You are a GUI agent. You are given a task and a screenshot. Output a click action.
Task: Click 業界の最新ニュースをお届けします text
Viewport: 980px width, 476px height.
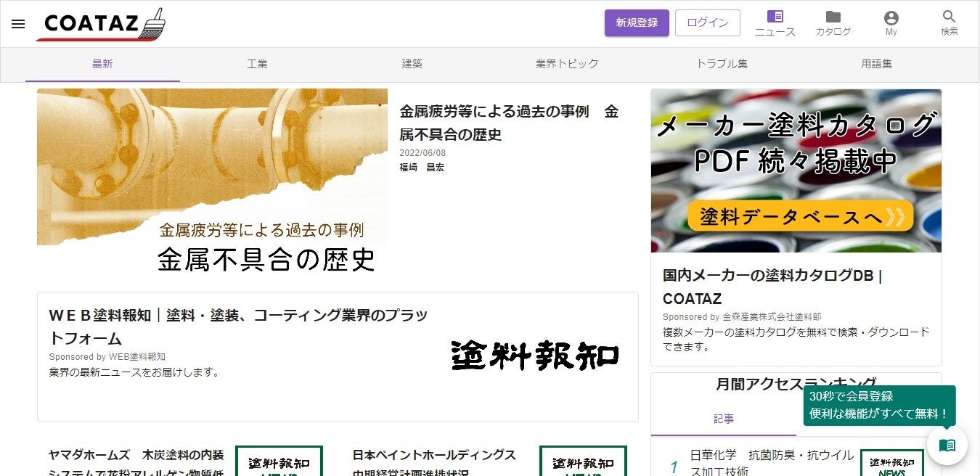pyautogui.click(x=134, y=372)
